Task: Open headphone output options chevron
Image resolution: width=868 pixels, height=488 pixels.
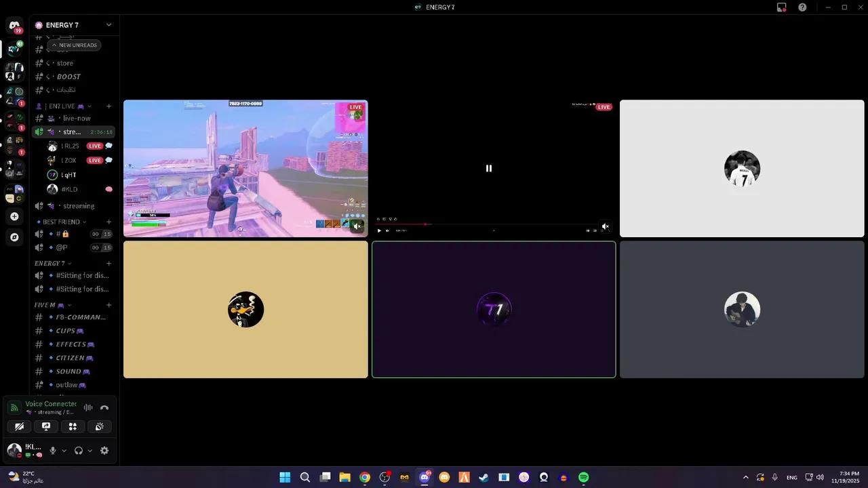Action: pyautogui.click(x=90, y=451)
